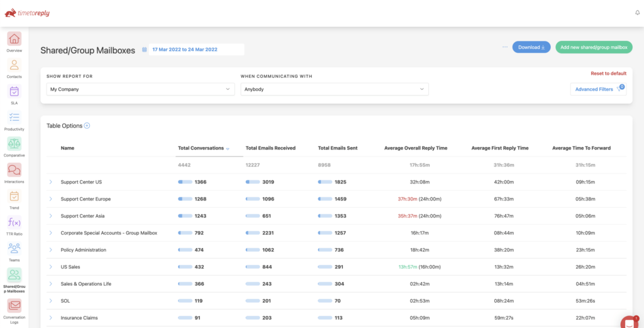The image size is (644, 328).
Task: Expand the Policy Administration row
Action: [51, 249]
